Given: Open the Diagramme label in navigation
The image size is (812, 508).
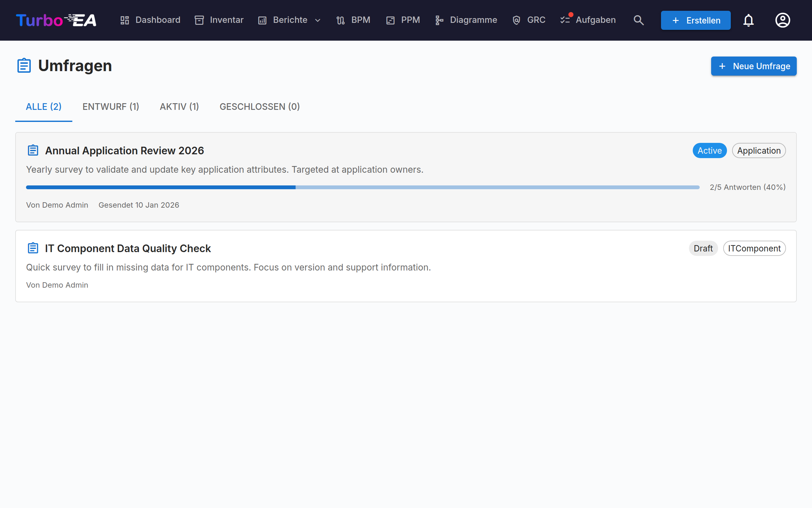Looking at the screenshot, I should coord(474,20).
